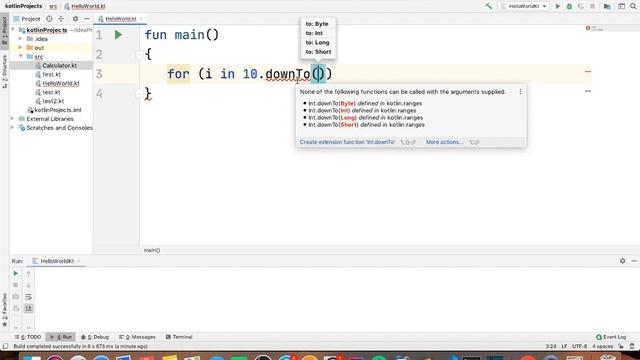
Task: Click the Down stack trace arrow in Run panel
Action: pyautogui.click(x=29, y=285)
